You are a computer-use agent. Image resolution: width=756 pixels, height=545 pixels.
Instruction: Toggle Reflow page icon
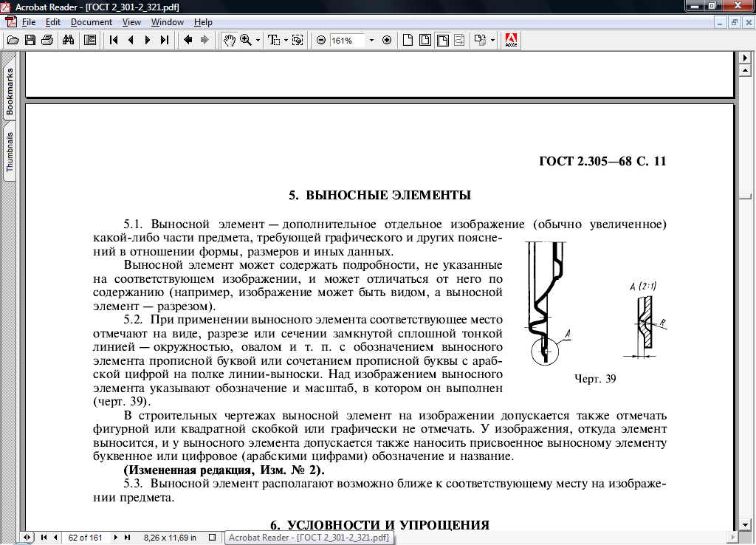coord(459,40)
